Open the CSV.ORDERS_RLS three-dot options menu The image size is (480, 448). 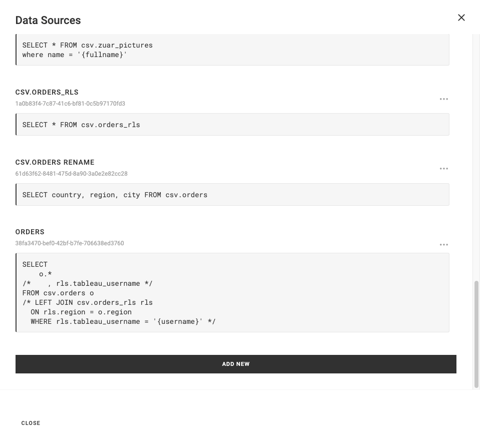click(x=443, y=99)
